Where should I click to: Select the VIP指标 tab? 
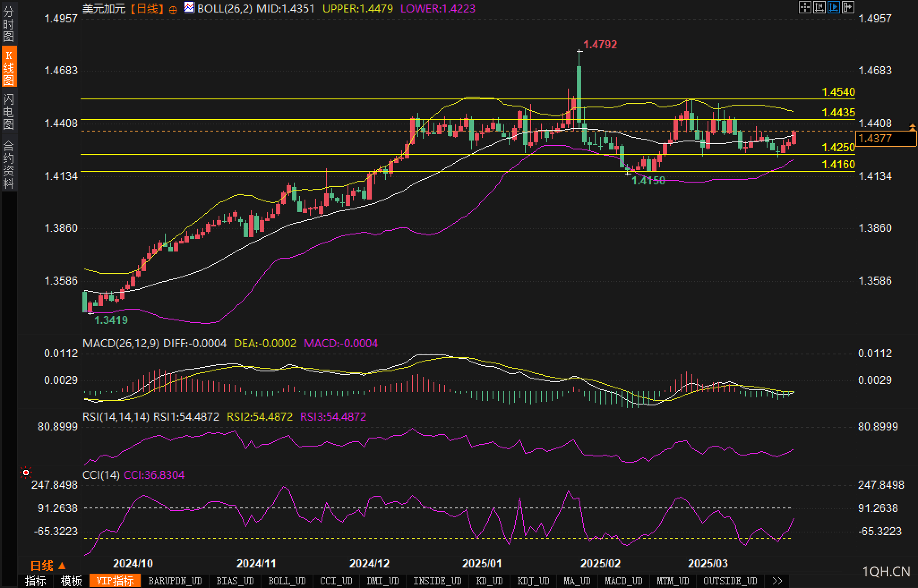[115, 581]
